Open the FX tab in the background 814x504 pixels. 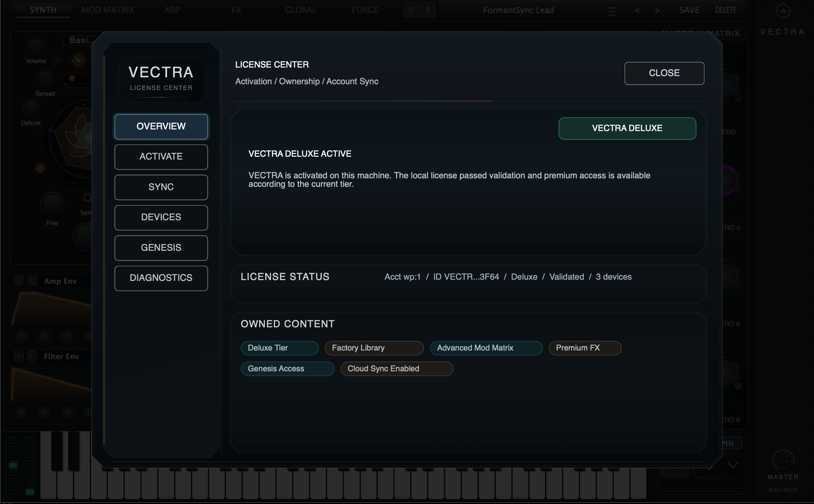[x=236, y=10]
